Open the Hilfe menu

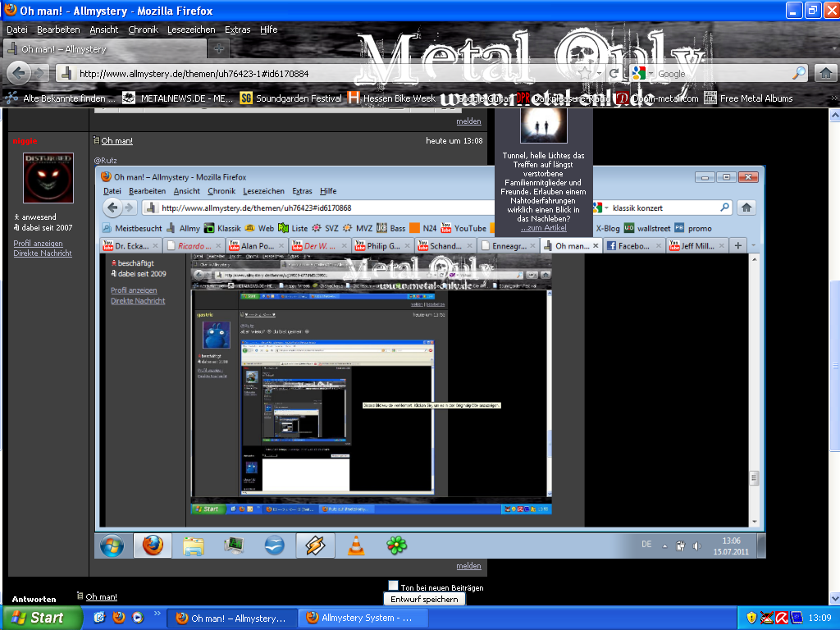(268, 30)
